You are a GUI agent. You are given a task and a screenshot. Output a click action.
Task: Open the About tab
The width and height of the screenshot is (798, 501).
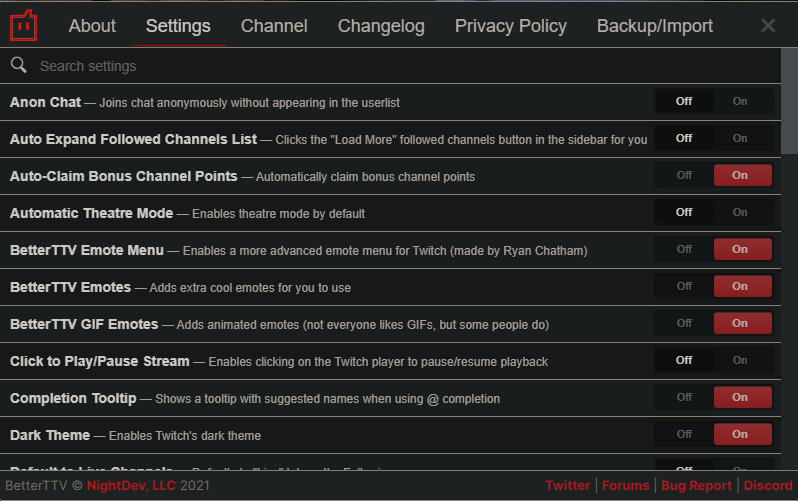tap(92, 26)
